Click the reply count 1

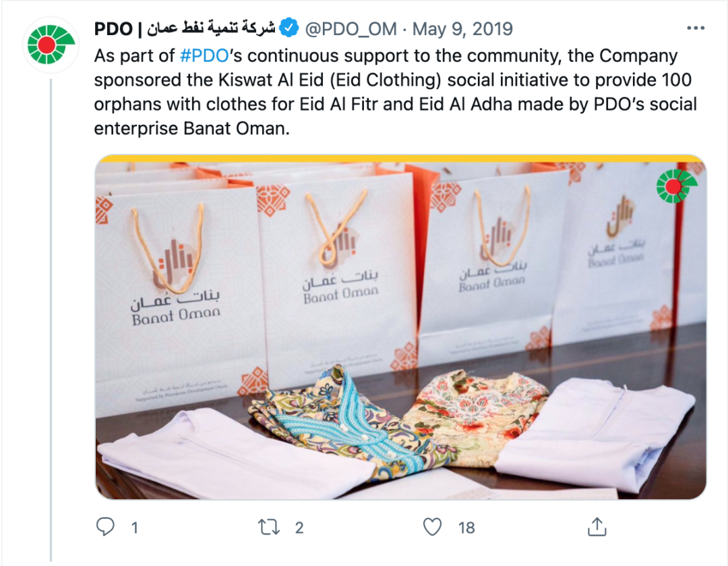pos(135,528)
